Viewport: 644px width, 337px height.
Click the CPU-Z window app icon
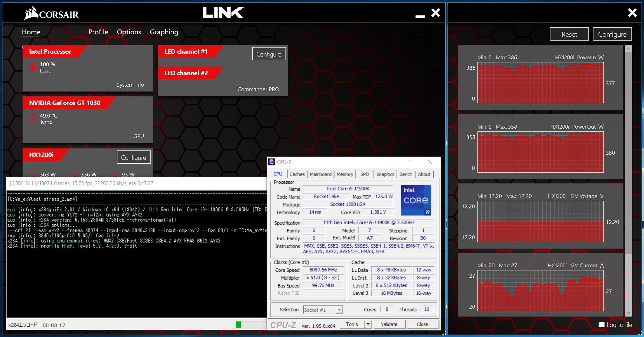coord(272,162)
